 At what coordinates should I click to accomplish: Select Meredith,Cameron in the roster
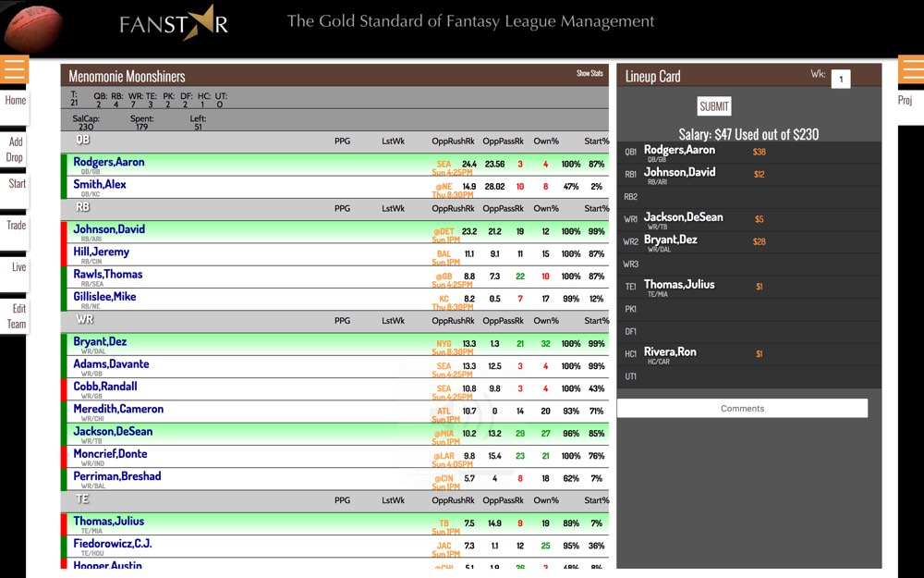[x=118, y=409]
